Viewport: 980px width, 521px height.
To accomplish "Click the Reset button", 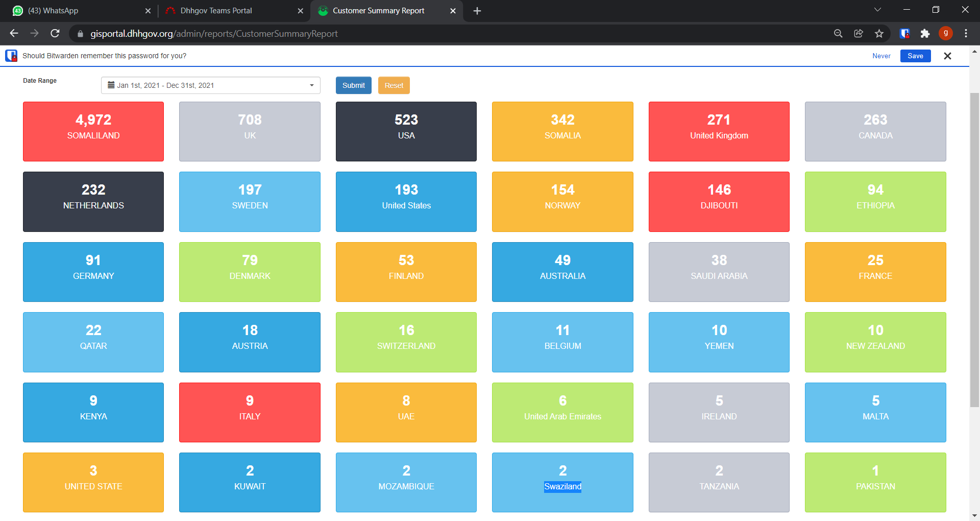I will 394,85.
